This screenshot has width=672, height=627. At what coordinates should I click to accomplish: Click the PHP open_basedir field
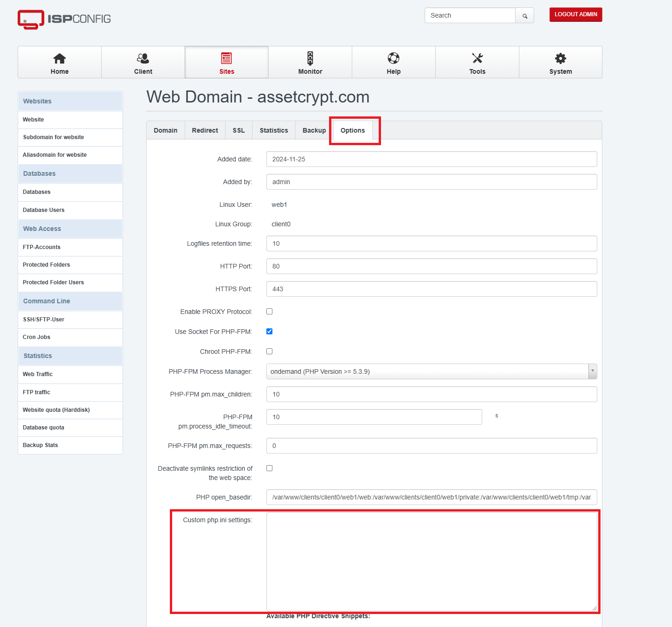tap(432, 497)
